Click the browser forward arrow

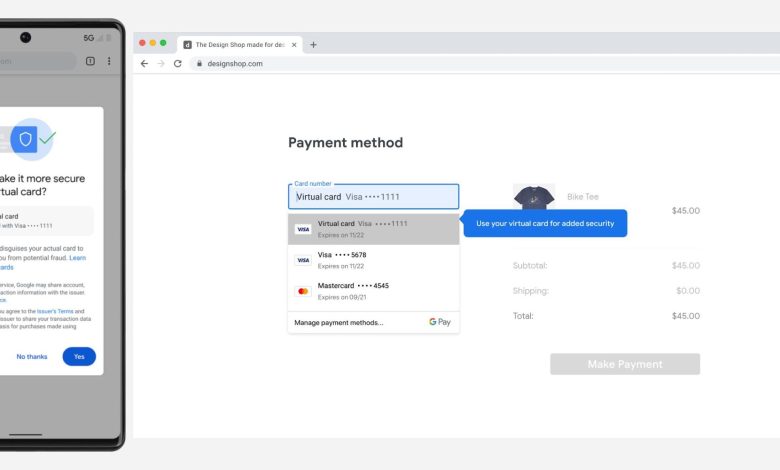coord(161,63)
